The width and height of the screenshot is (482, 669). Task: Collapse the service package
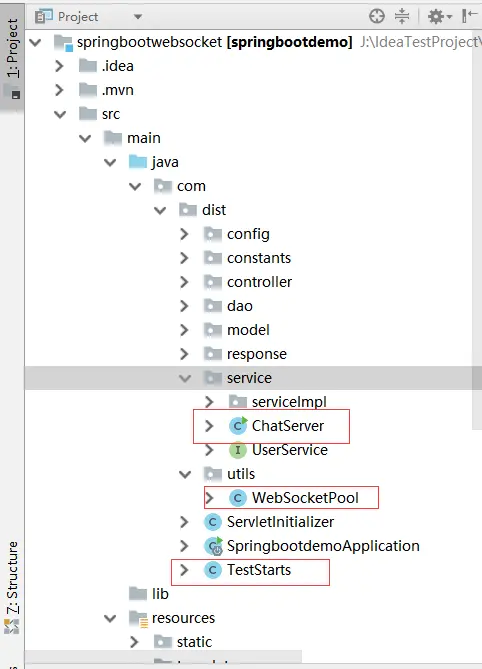tap(185, 378)
